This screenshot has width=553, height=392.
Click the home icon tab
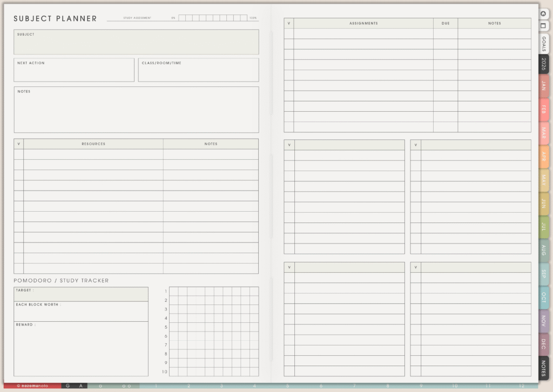coord(543,13)
